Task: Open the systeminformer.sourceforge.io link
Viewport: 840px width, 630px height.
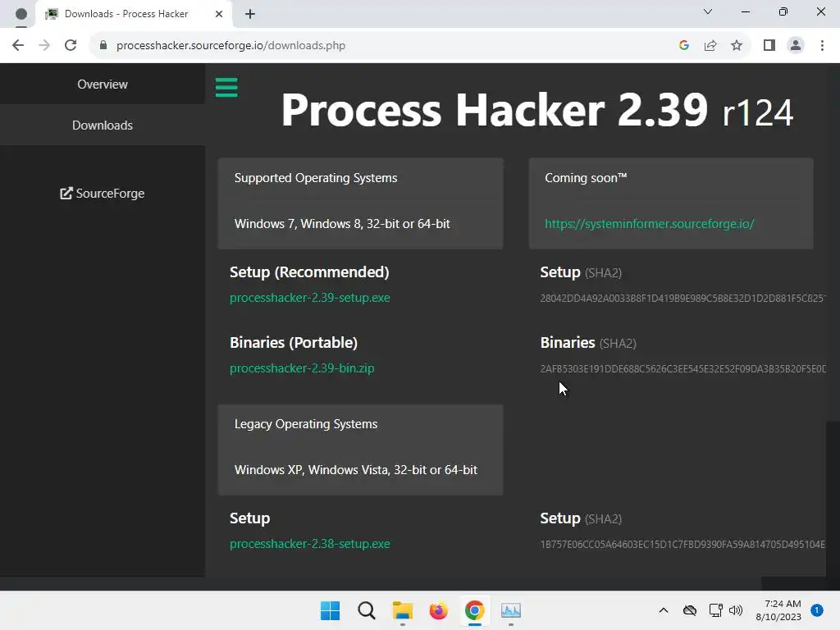Action: [650, 224]
